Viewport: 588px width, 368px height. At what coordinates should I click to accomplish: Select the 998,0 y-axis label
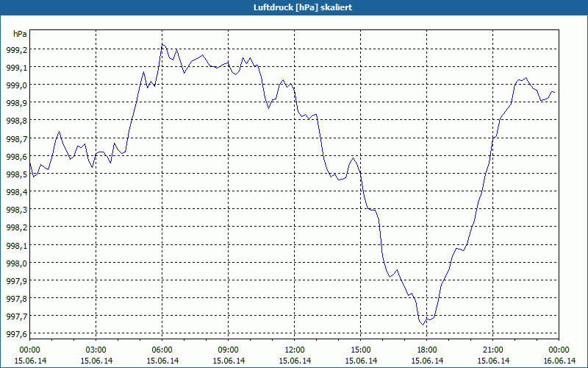click(x=16, y=263)
